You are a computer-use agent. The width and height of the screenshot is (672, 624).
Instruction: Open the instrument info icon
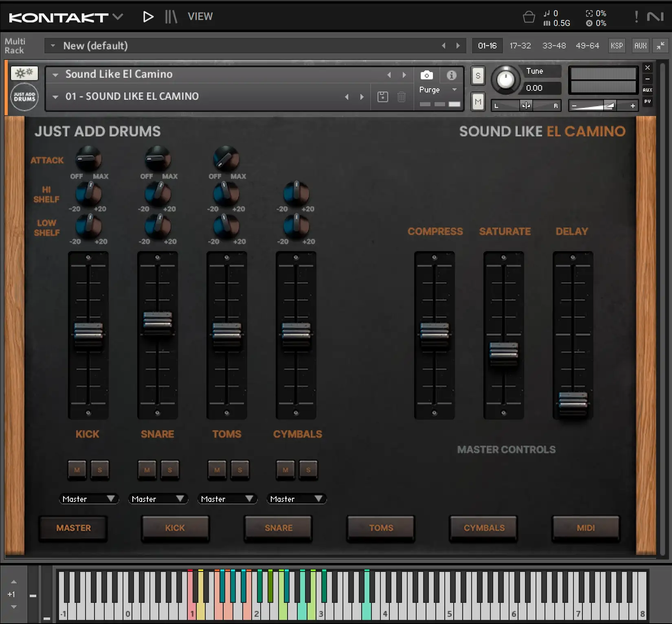pyautogui.click(x=451, y=75)
